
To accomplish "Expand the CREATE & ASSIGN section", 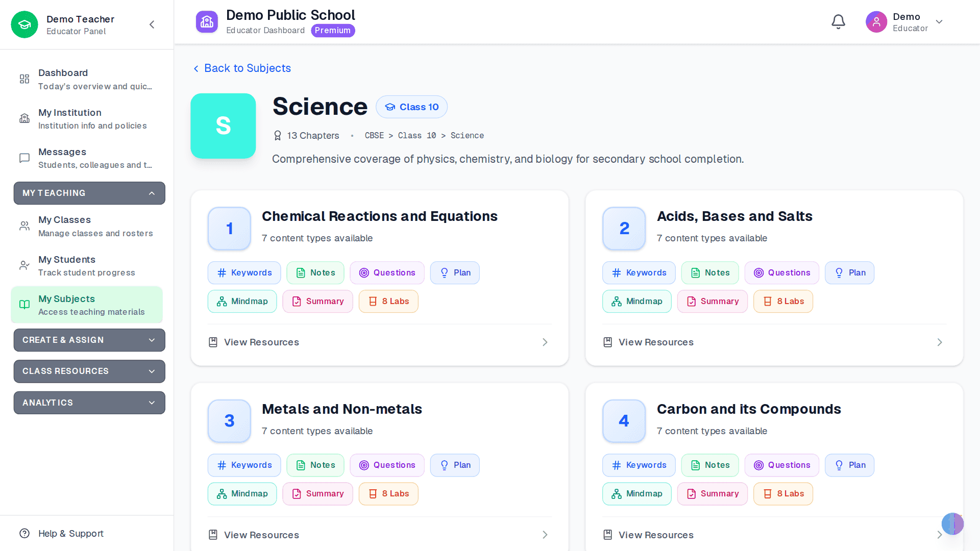I will tap(89, 340).
